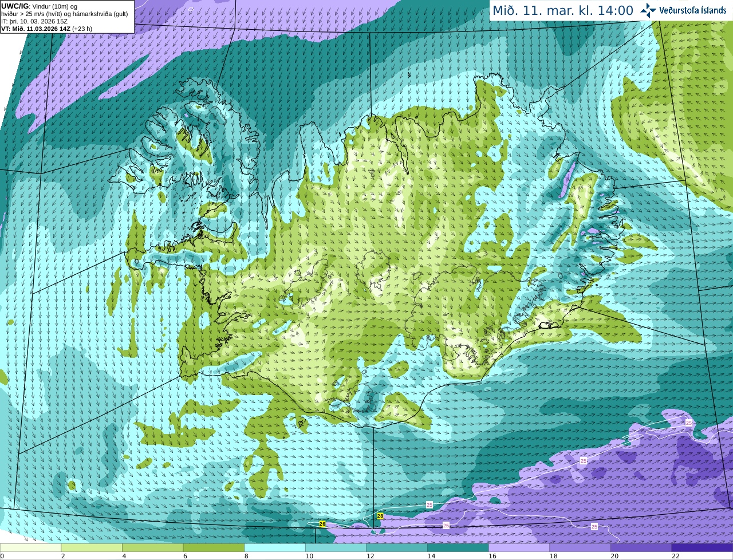The width and height of the screenshot is (733, 560).
Task: Click the Veðurstofa Íslands logo emblem
Action: pos(648,10)
